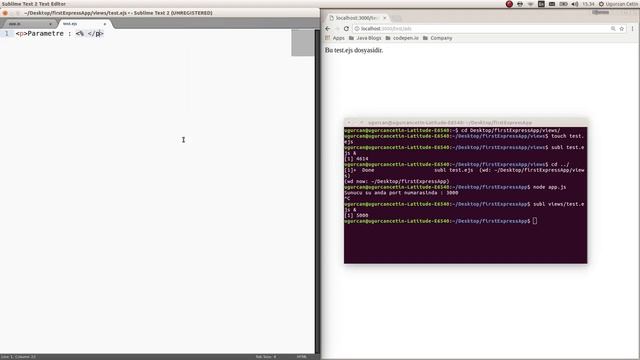Open the Chrome three-dot menu
The width and height of the screenshot is (640, 360).
click(x=632, y=29)
